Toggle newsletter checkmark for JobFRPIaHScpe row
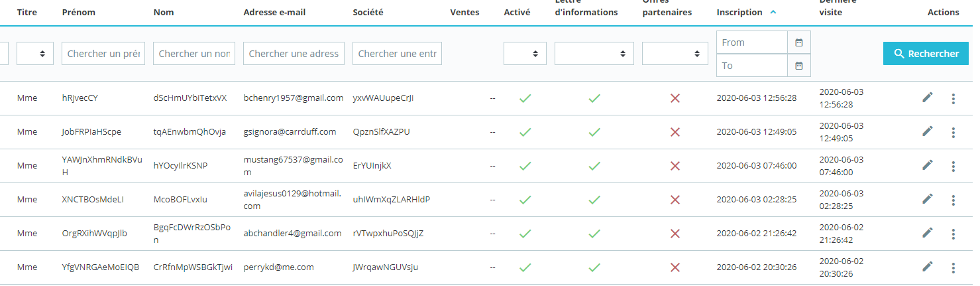The width and height of the screenshot is (980, 286). click(594, 132)
